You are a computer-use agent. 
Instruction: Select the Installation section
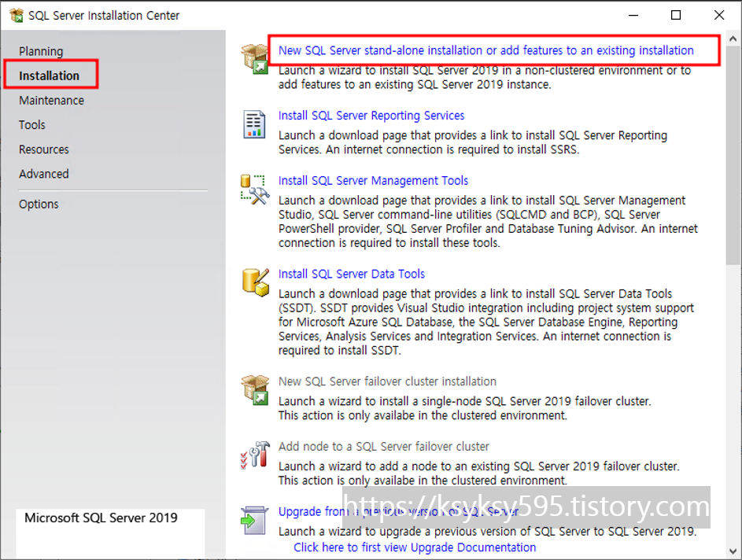click(50, 76)
